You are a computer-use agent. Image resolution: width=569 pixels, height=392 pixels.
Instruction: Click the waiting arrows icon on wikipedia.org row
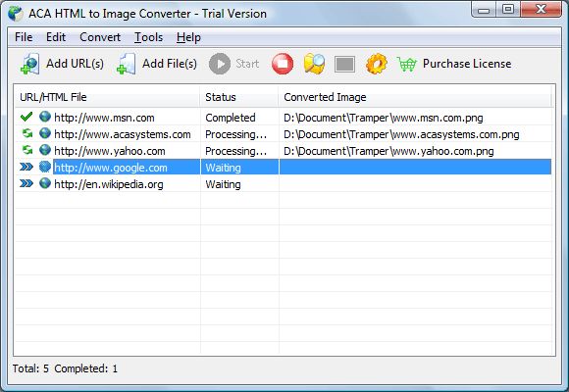click(x=26, y=183)
